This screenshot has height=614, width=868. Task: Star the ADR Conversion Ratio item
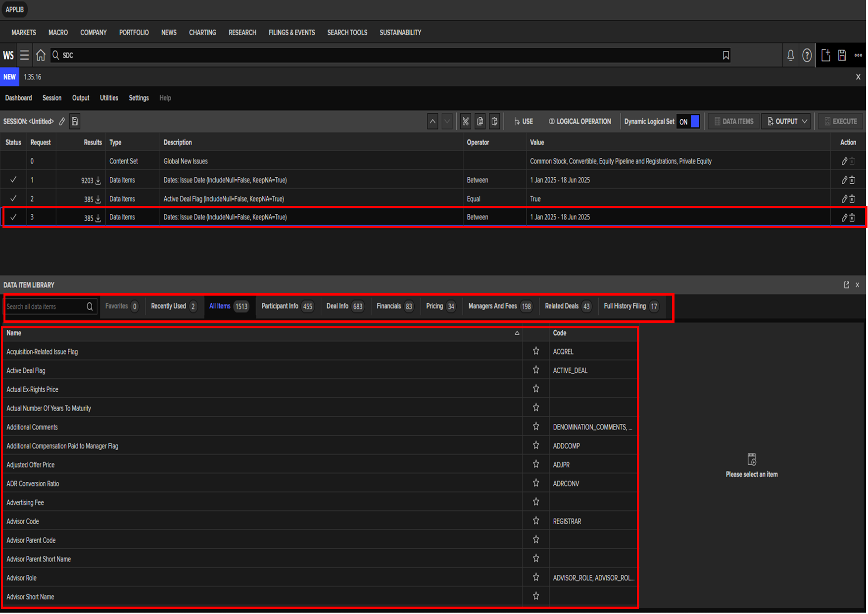pos(536,483)
